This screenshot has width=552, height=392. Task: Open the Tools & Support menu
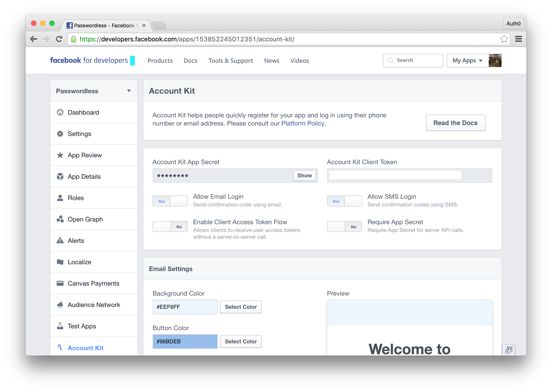pos(230,60)
